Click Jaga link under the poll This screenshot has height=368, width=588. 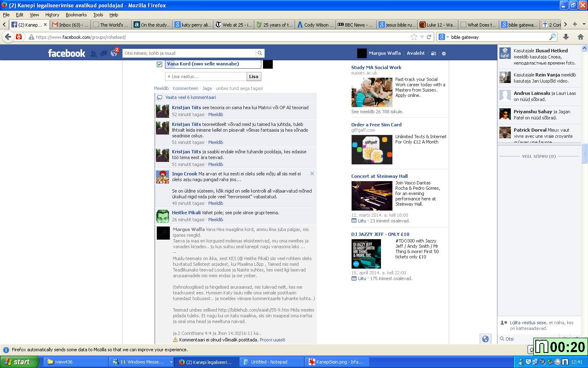tap(207, 88)
